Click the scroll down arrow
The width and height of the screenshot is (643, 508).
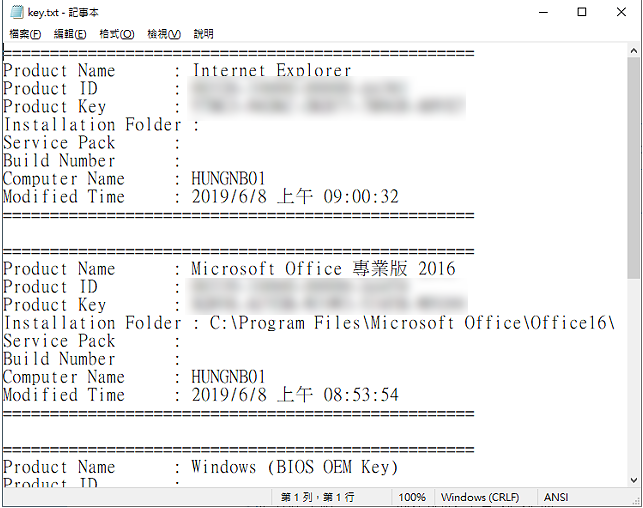(634, 480)
